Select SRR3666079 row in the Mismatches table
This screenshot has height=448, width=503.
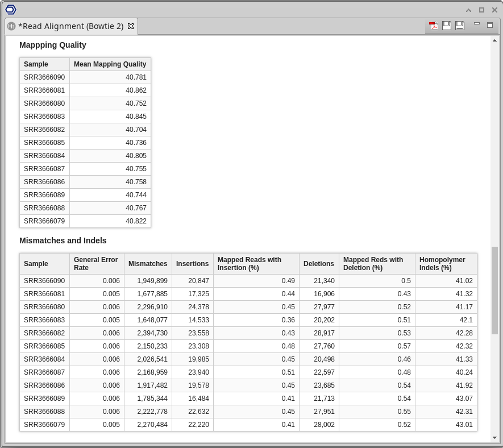coord(44,424)
